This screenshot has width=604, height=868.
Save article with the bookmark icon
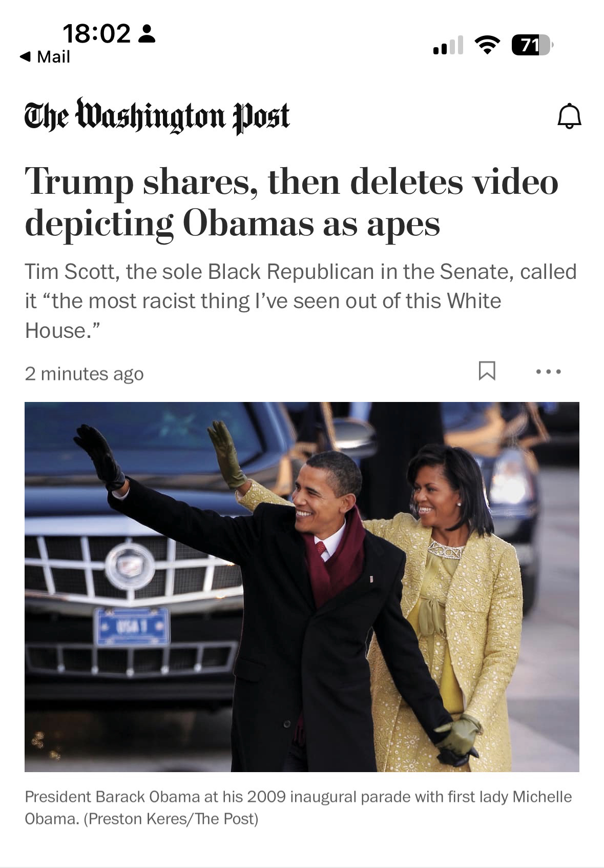coord(487,371)
